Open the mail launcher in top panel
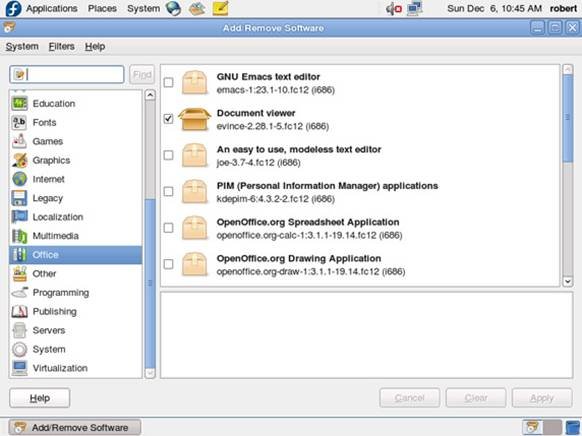This screenshot has width=582, height=436. click(x=197, y=8)
